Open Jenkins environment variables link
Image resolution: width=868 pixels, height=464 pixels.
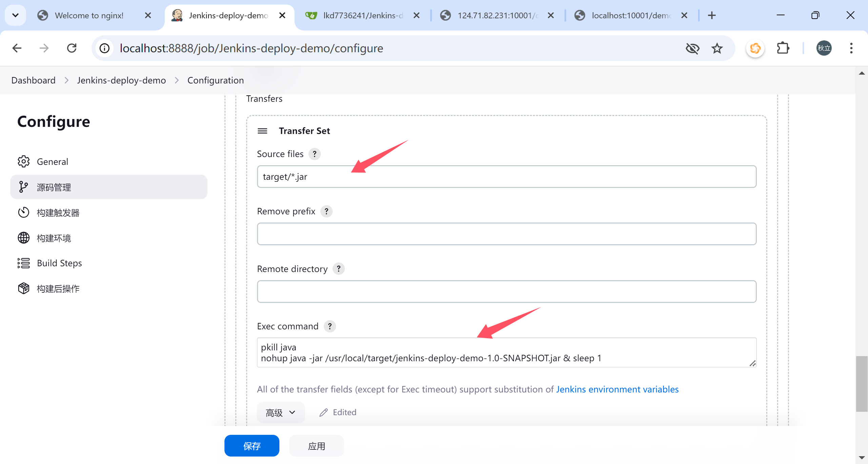617,389
